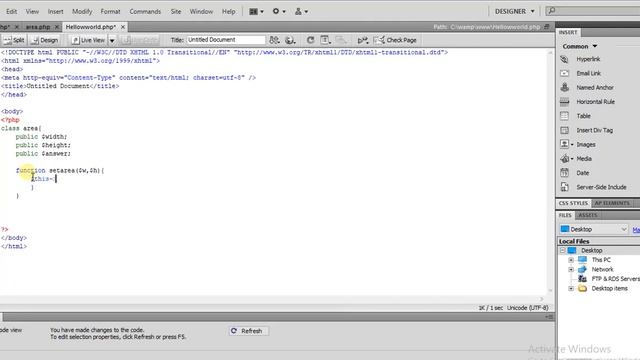Insert an Email Link
The image size is (640, 360).
[x=588, y=73]
